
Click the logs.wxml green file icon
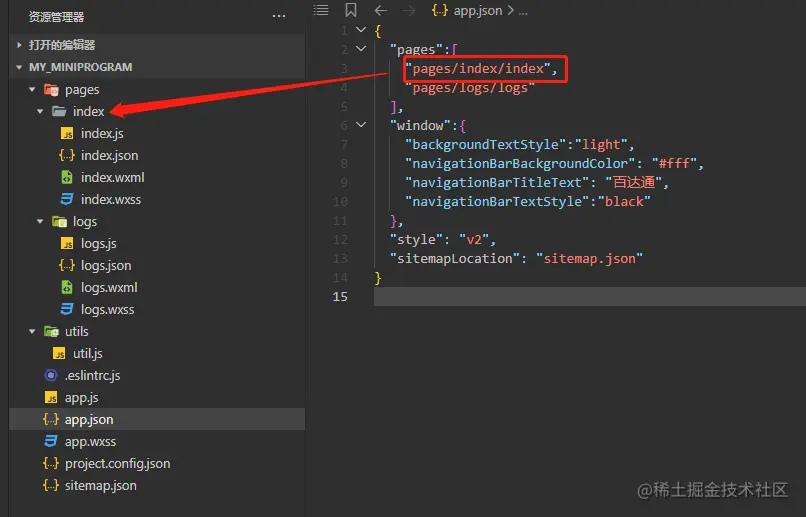coord(67,287)
